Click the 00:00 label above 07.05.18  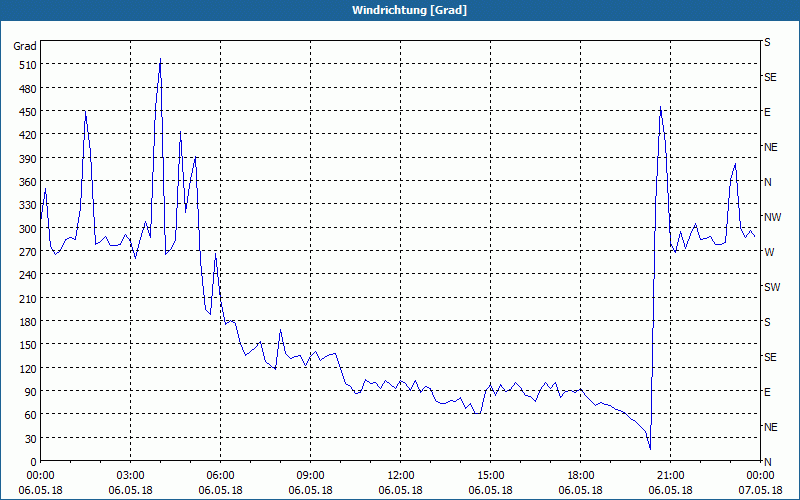pos(760,476)
